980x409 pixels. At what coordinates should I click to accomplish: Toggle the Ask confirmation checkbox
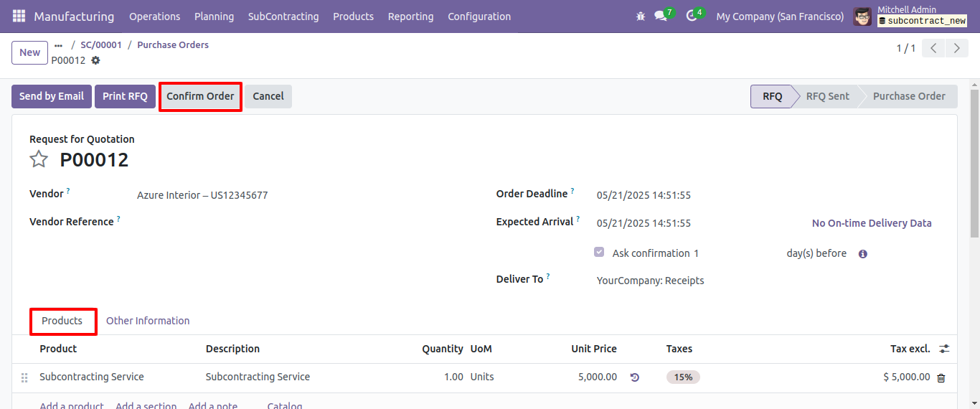pos(599,253)
